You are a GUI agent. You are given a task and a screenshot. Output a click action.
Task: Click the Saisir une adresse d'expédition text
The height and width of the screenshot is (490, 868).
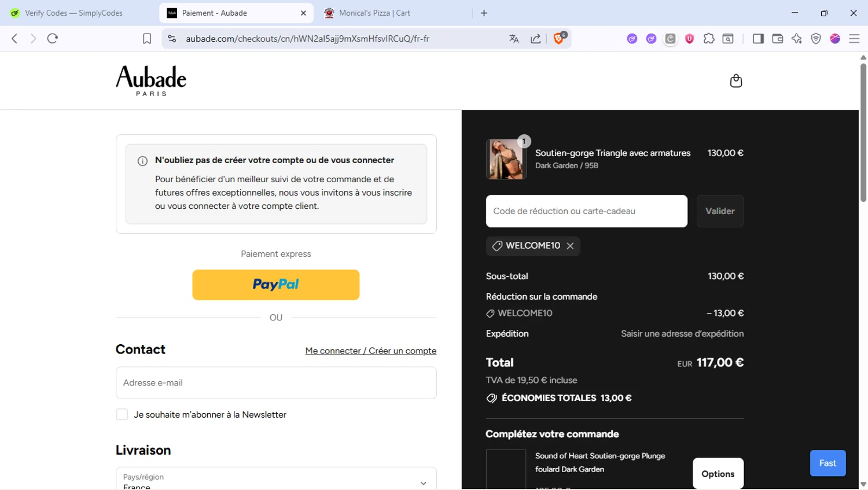682,334
